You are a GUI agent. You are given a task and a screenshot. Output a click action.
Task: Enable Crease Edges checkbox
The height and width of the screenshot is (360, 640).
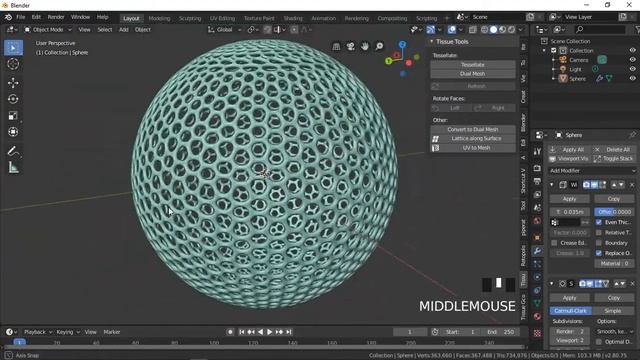554,243
